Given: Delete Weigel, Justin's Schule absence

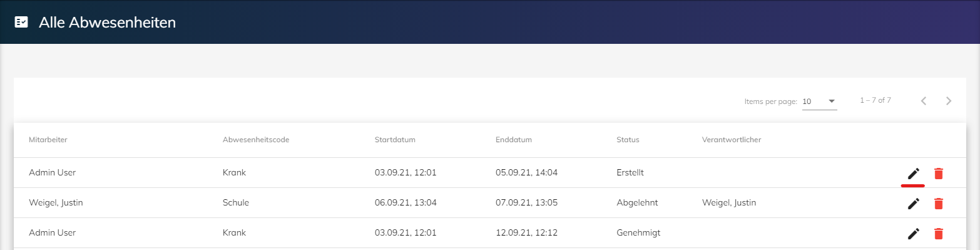Looking at the screenshot, I should coord(938,203).
